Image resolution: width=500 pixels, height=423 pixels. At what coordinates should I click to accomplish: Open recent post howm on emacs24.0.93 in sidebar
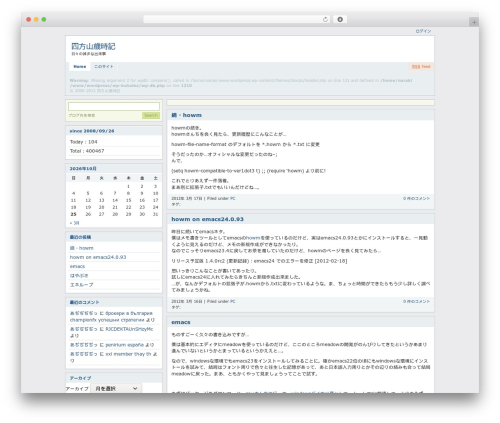coord(98,257)
